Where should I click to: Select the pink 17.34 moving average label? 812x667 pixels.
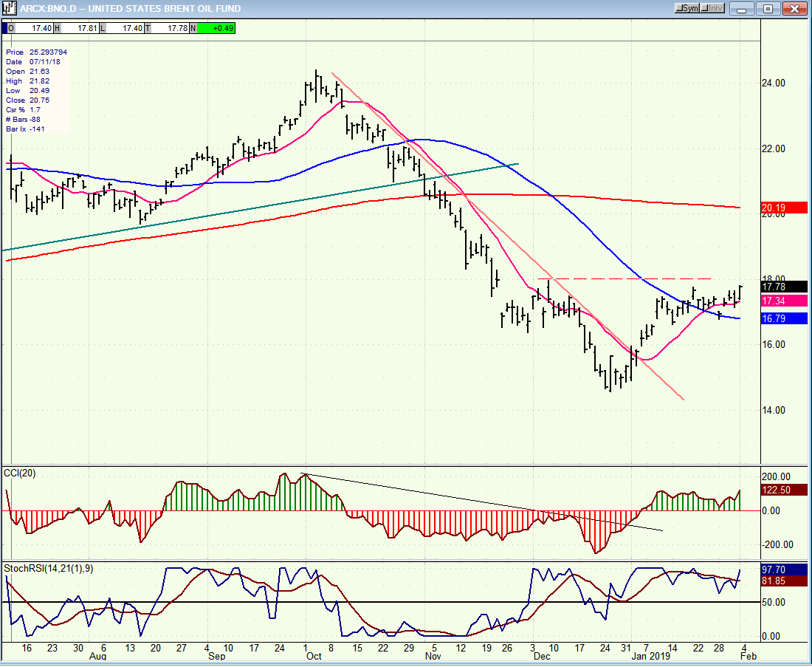coord(784,301)
